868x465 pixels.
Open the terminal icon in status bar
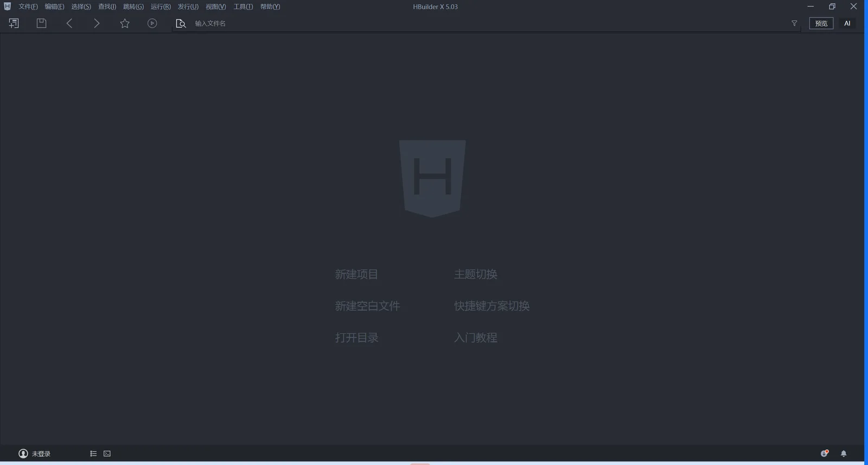[x=107, y=454]
